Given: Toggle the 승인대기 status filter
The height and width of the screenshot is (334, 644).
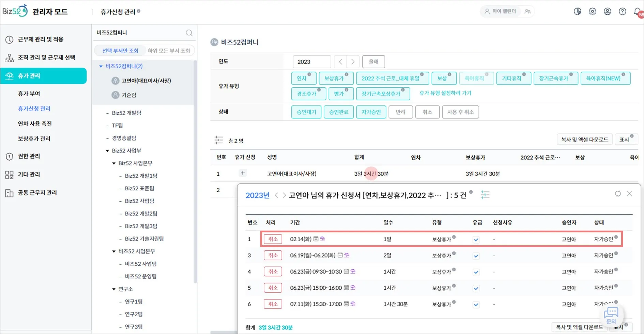Looking at the screenshot, I should click(x=306, y=112).
